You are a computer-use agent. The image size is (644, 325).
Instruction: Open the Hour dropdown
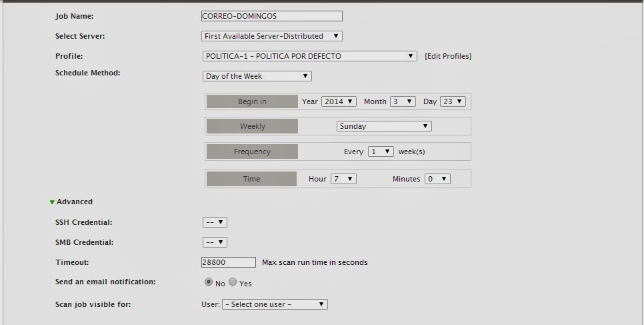[342, 179]
